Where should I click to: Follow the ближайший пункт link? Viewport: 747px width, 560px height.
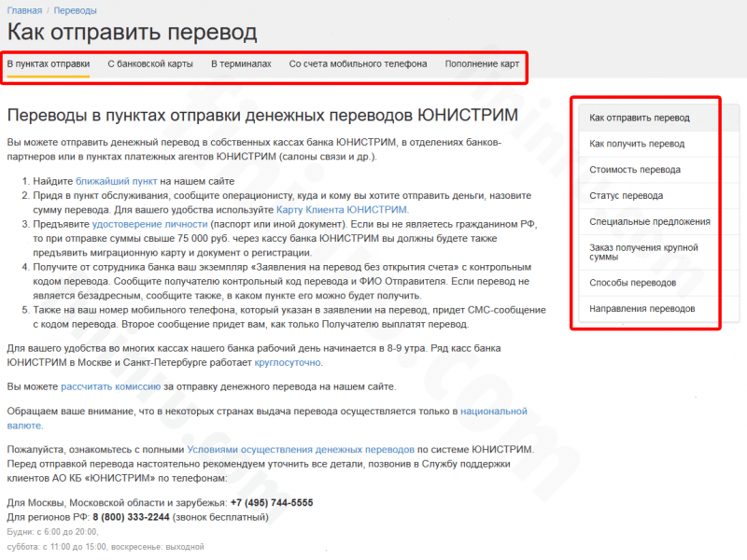(x=116, y=181)
